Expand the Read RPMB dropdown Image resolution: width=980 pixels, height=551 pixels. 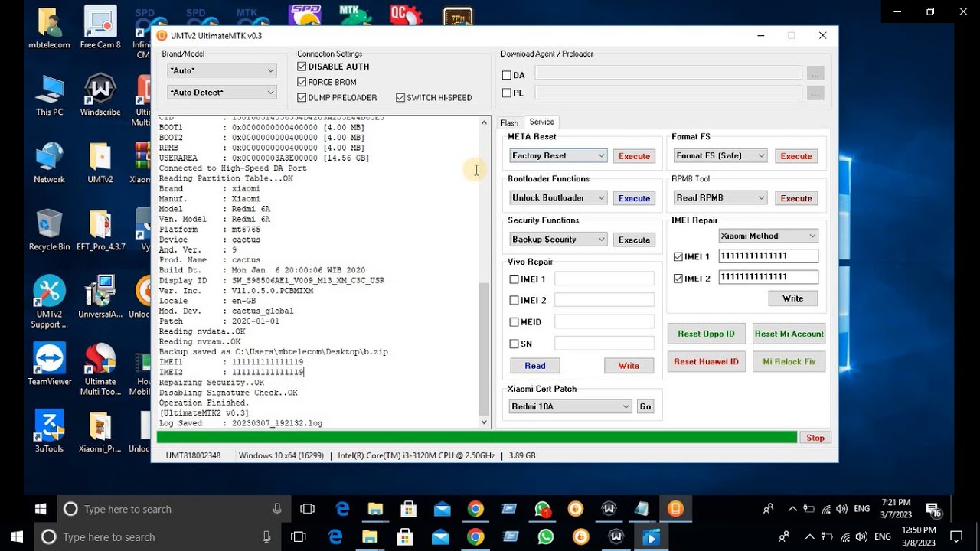click(720, 197)
